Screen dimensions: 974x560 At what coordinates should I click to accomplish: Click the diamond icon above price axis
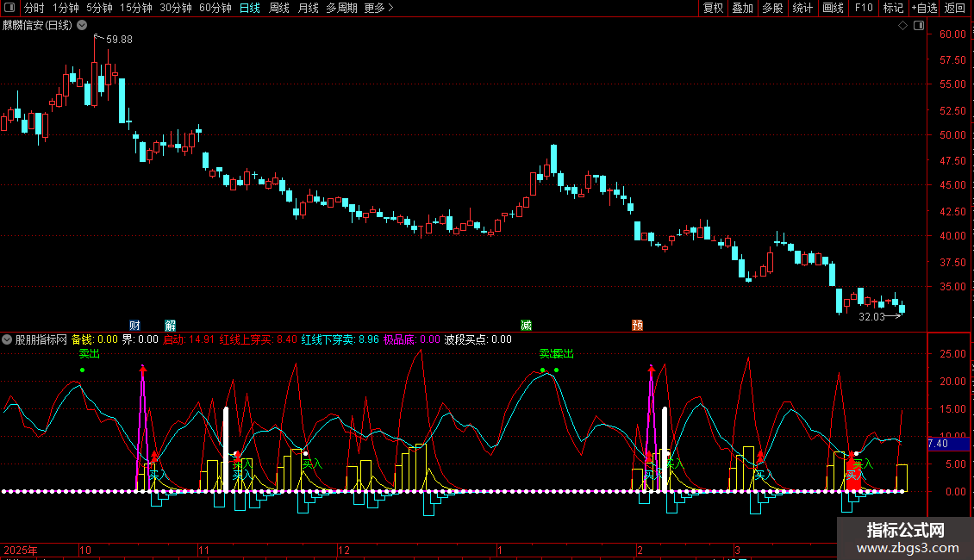(902, 26)
